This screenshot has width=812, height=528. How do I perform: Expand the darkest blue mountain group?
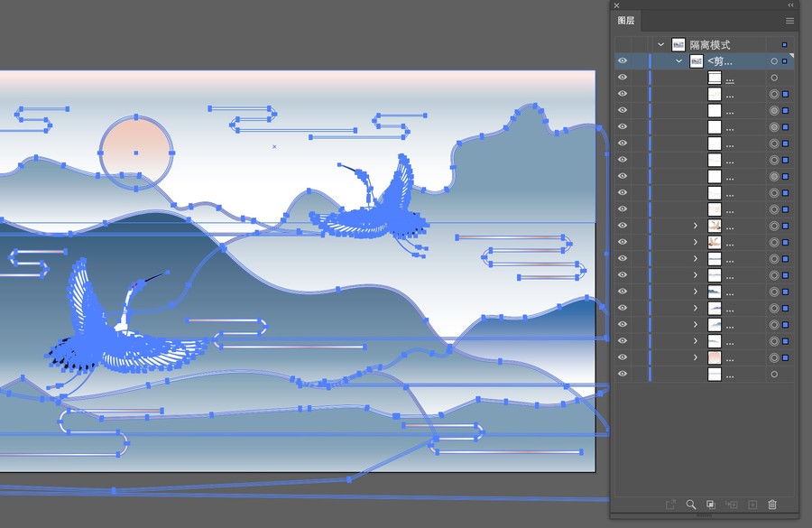click(x=696, y=292)
